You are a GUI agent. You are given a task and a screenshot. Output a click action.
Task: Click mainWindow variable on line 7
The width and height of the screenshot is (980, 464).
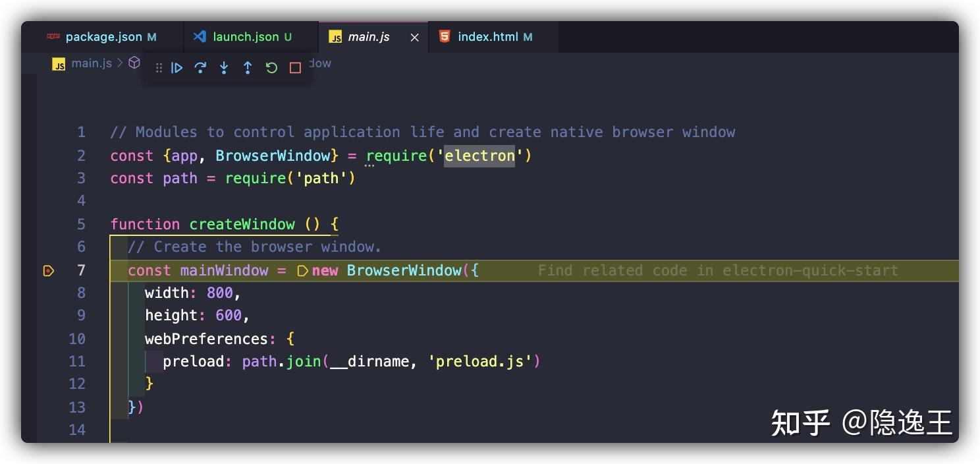click(224, 270)
